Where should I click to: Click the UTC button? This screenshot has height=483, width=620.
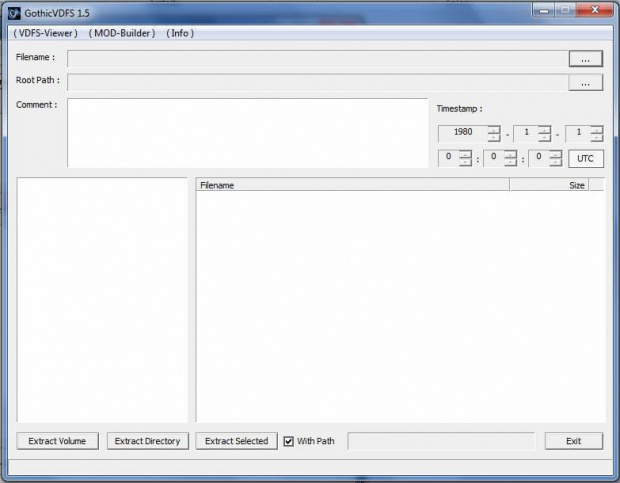(586, 158)
